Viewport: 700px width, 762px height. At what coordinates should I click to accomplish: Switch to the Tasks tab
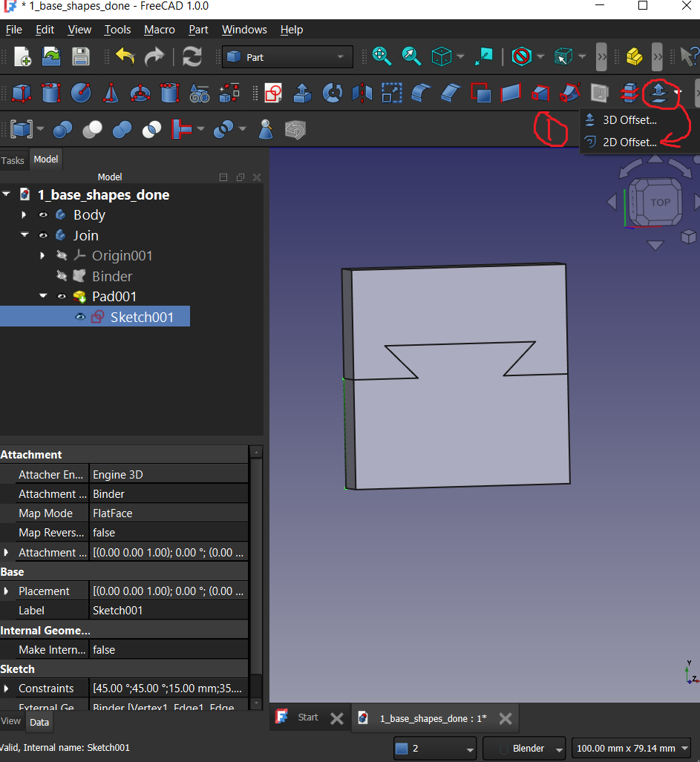[13, 160]
